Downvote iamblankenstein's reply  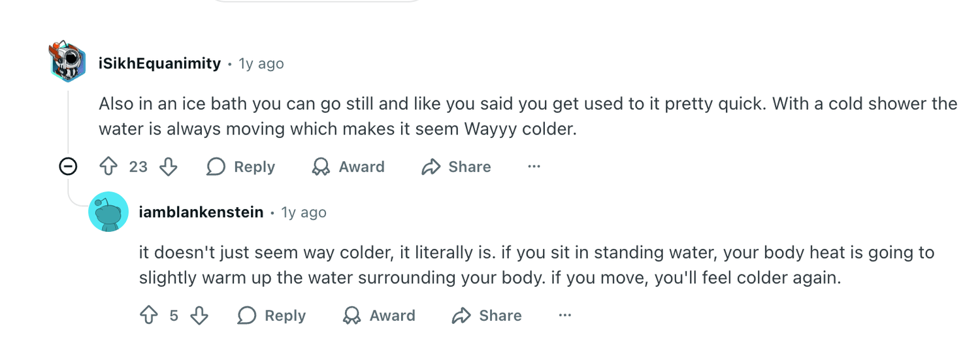pos(199,315)
